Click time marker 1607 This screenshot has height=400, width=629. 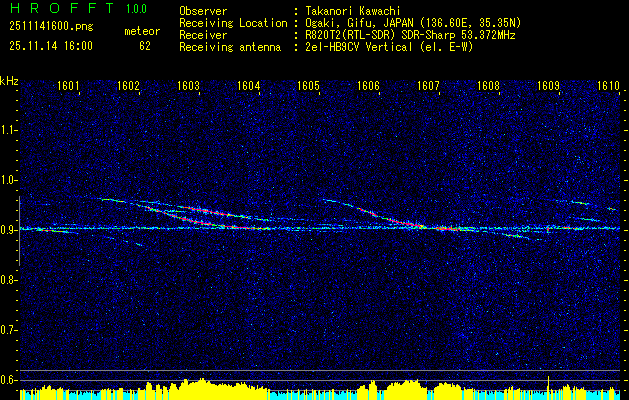click(x=428, y=86)
